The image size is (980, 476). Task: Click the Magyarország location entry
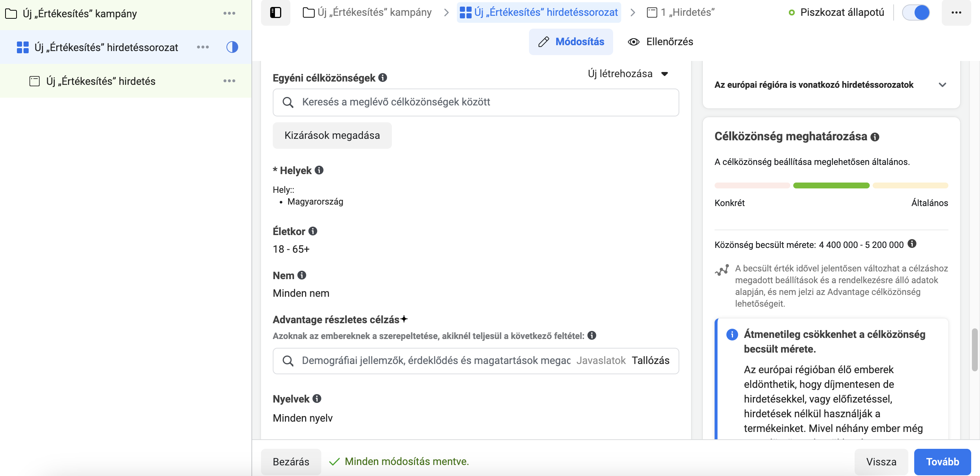click(x=315, y=202)
